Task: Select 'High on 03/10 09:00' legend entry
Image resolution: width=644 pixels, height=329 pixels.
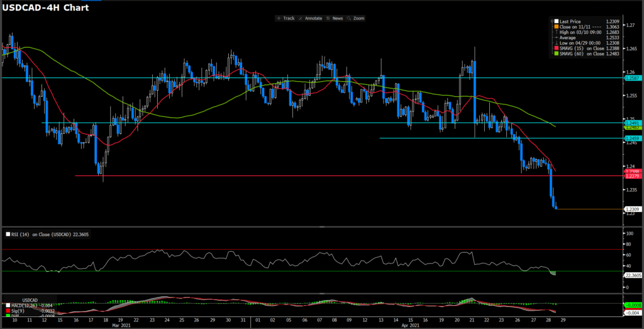Action: pyautogui.click(x=580, y=32)
